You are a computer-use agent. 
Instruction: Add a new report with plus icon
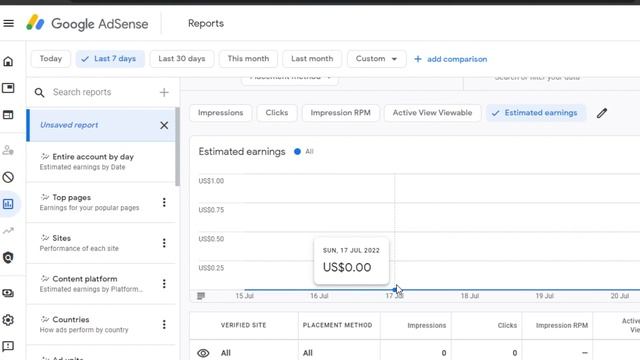tap(164, 93)
